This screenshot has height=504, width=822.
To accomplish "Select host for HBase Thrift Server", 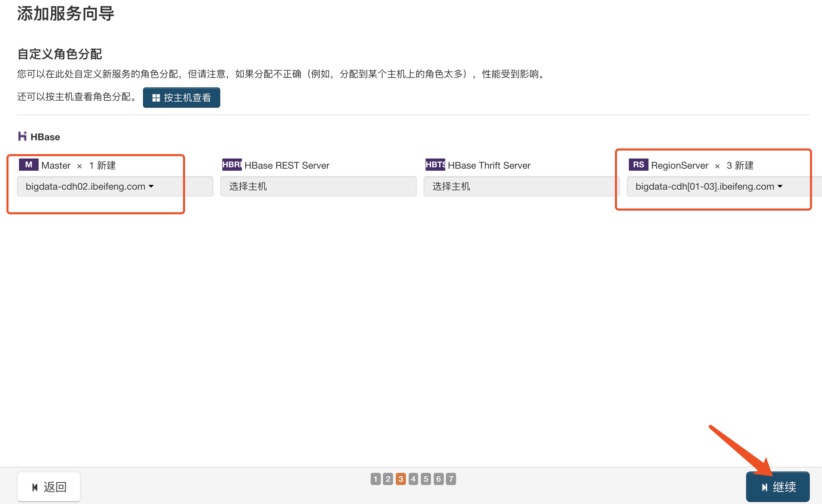I will [x=521, y=186].
